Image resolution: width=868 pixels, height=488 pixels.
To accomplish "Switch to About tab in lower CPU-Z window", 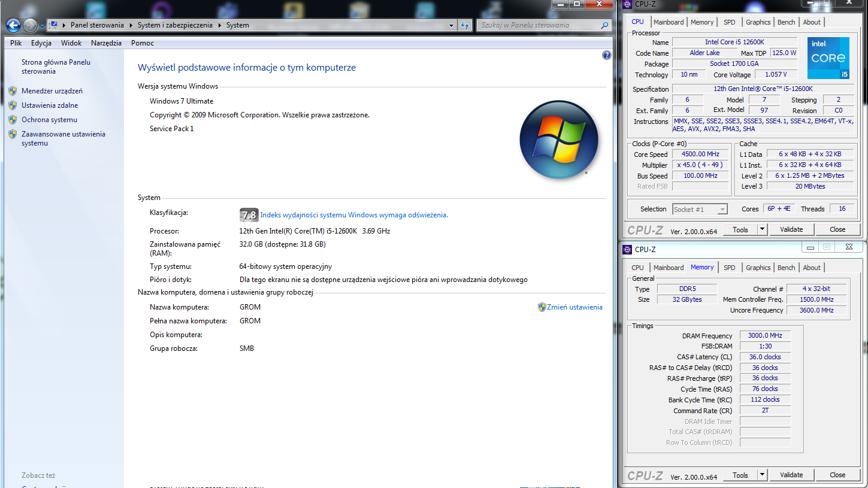I will pos(812,268).
